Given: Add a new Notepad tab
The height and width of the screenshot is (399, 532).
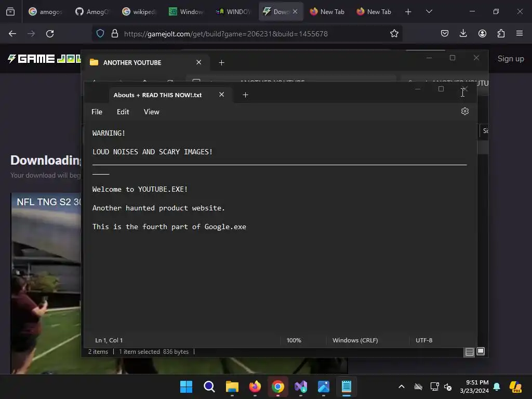Looking at the screenshot, I should (x=245, y=95).
